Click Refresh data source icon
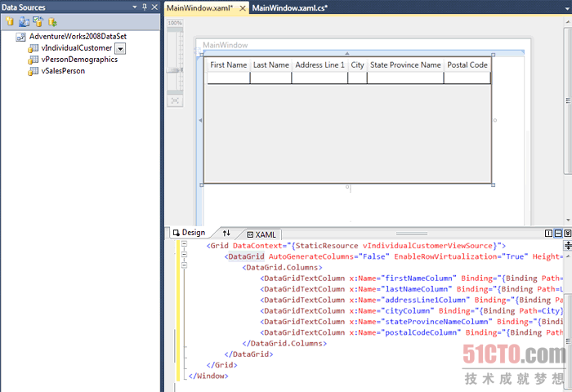This screenshot has height=392, width=572. pos(52,22)
